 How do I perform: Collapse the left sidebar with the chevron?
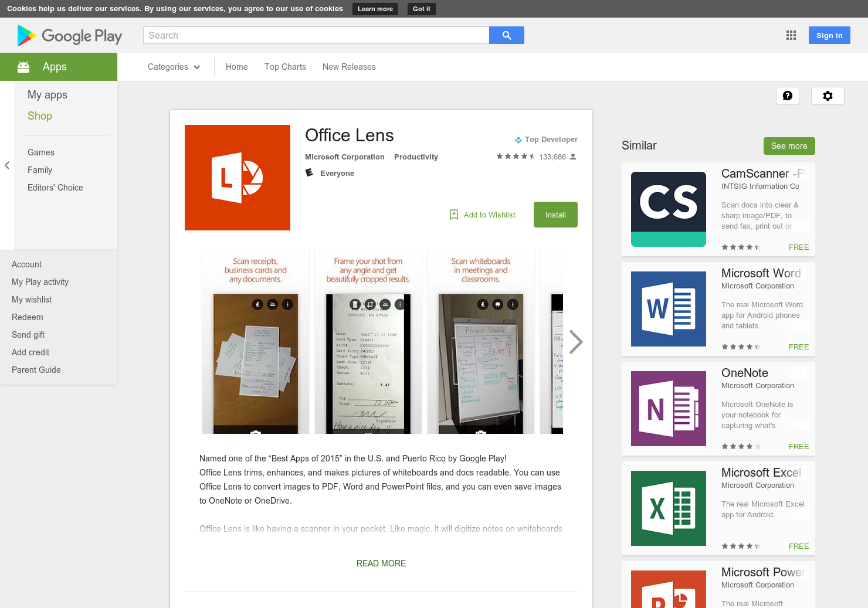[7, 165]
